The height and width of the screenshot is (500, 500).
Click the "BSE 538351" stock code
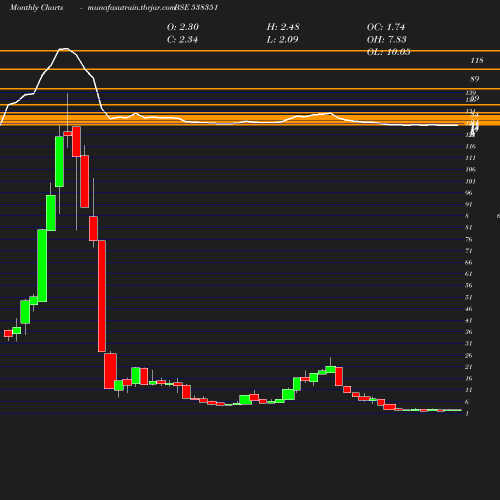tap(196, 8)
